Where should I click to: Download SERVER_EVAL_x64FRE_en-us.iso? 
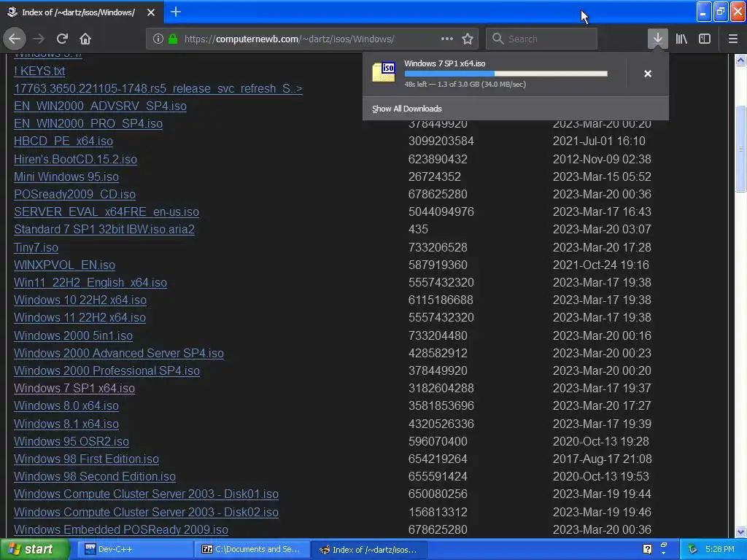point(107,212)
